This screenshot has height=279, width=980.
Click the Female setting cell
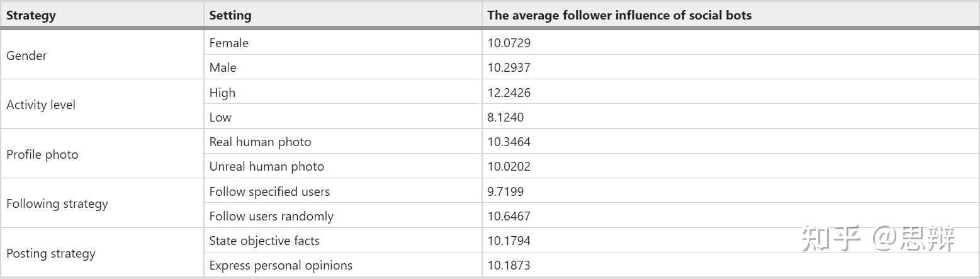343,43
